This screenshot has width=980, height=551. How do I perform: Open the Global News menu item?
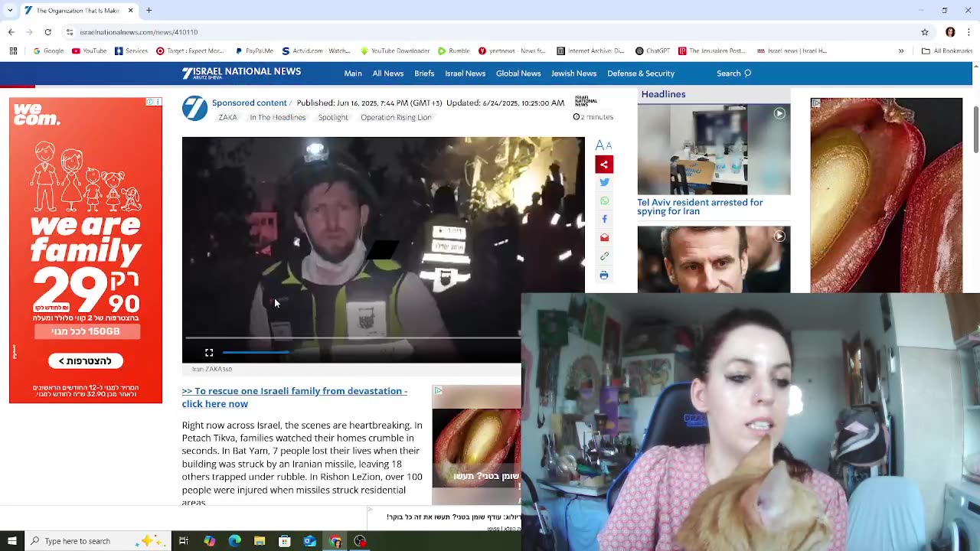coord(518,73)
